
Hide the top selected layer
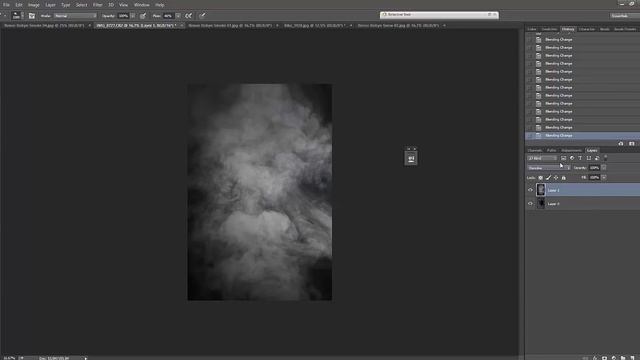[x=530, y=190]
